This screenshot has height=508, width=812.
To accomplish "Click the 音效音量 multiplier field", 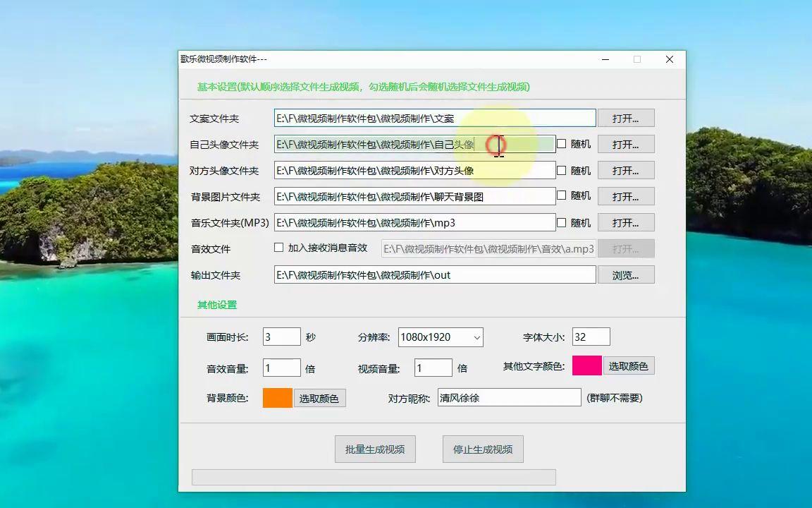I will click(x=282, y=368).
